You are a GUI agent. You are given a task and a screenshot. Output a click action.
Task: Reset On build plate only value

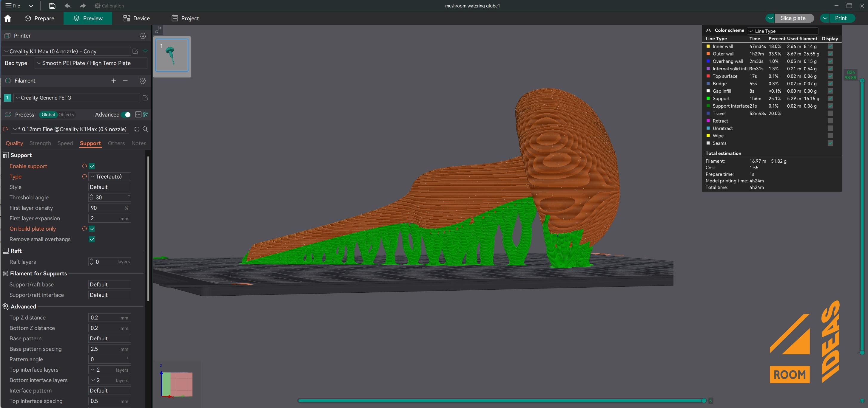[x=84, y=229]
